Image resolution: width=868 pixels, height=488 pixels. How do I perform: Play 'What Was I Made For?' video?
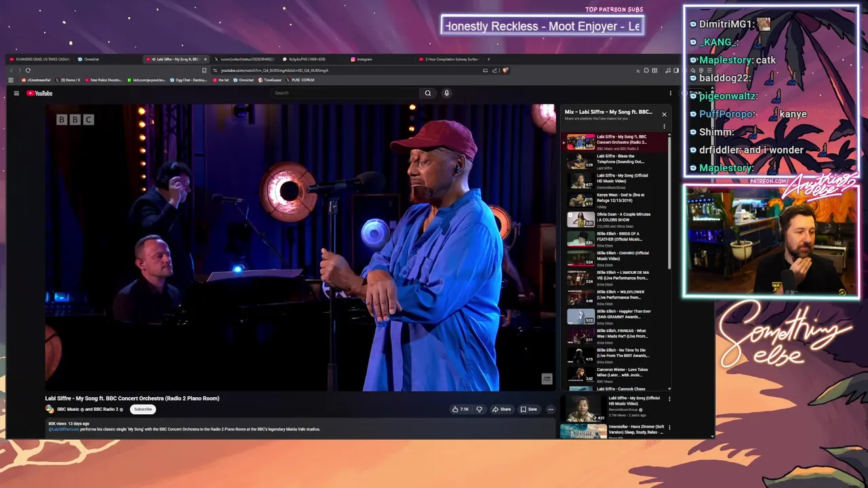(614, 336)
